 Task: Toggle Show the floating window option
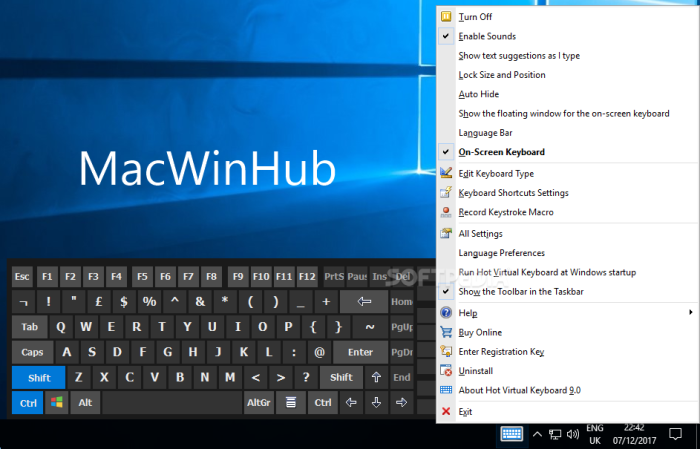click(567, 113)
